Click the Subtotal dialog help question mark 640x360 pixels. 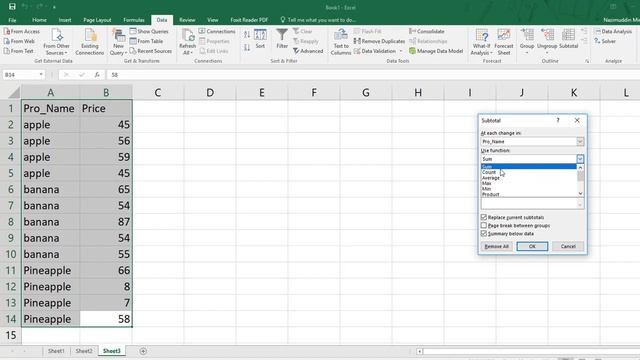pos(558,120)
